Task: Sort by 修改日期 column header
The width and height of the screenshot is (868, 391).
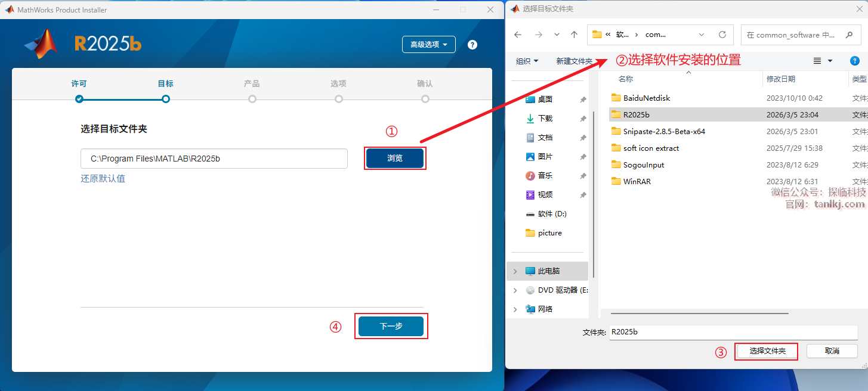Action: pyautogui.click(x=780, y=79)
